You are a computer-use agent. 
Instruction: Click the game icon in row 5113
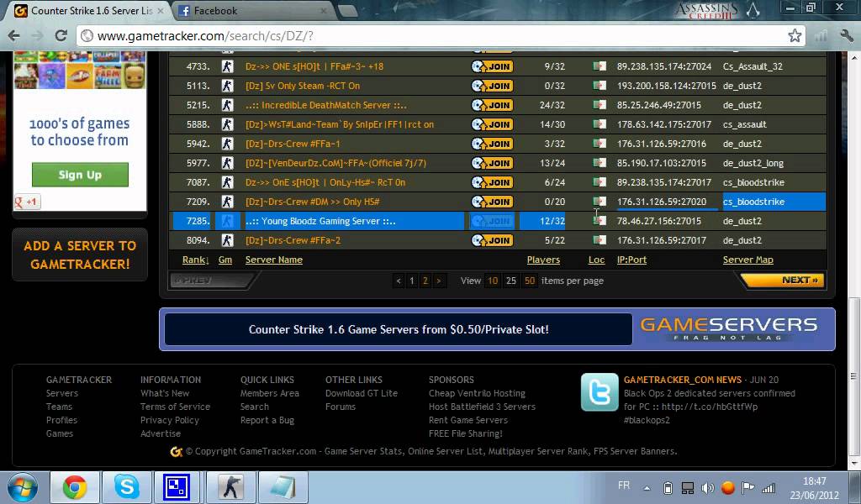click(x=227, y=86)
